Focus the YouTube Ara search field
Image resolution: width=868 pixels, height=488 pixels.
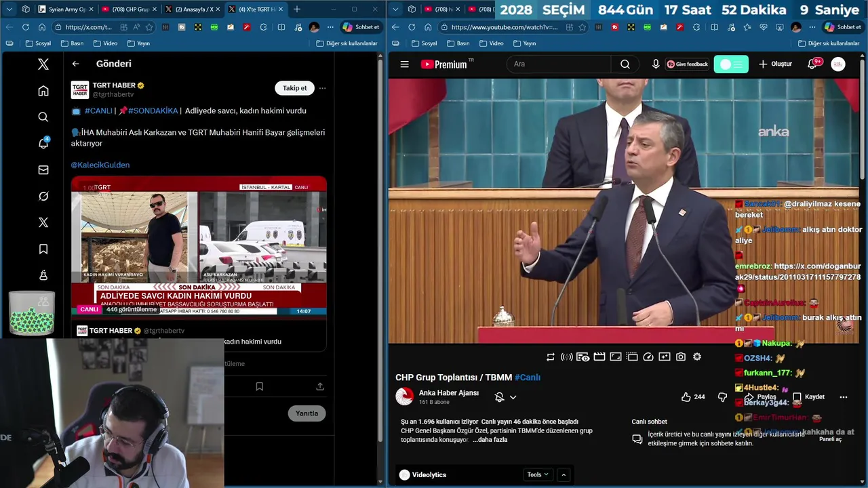point(559,64)
